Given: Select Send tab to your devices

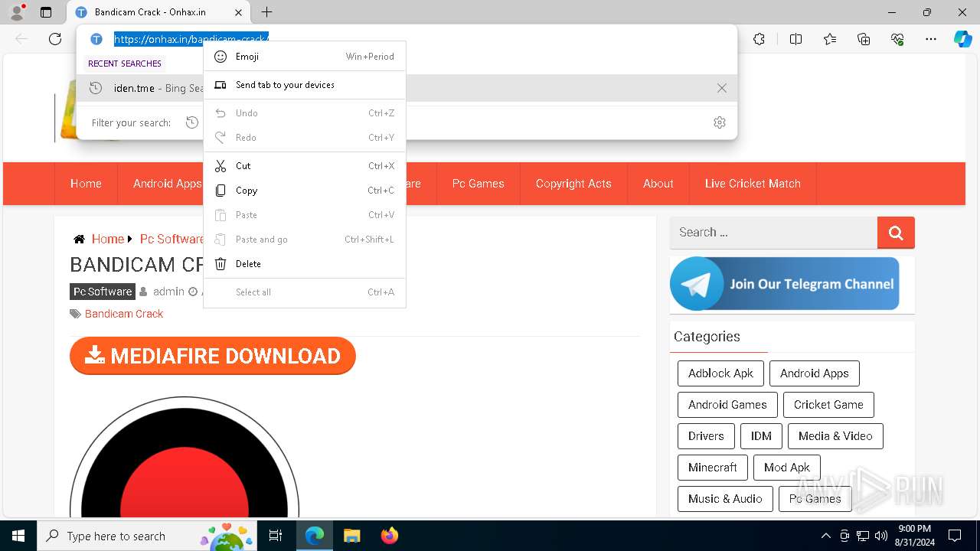Looking at the screenshot, I should point(305,85).
